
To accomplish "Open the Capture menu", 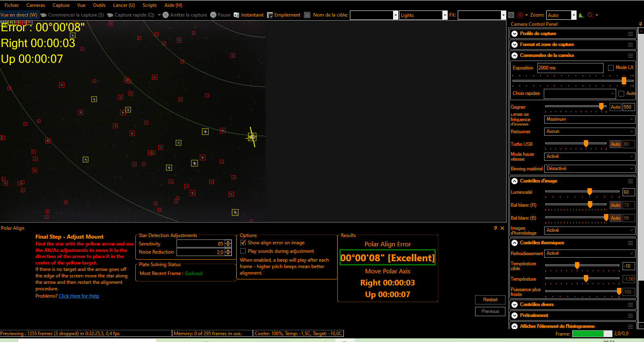I will point(61,5).
